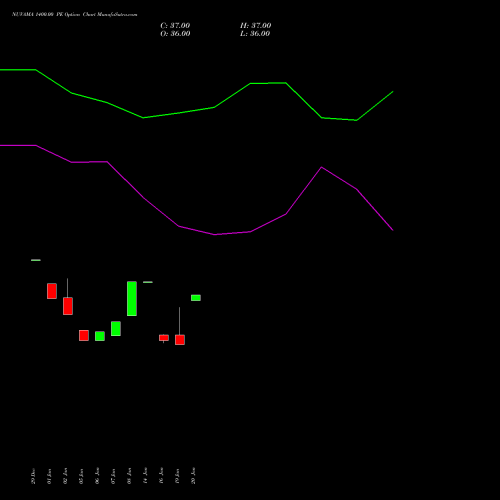Select the small green candle for 06 Jan
500x500 pixels.
click(x=100, y=336)
